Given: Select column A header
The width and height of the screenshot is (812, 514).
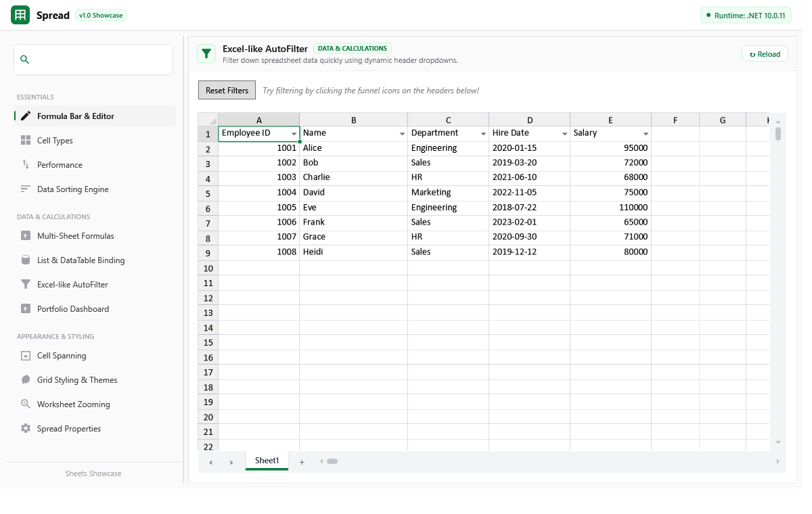Looking at the screenshot, I should [x=259, y=120].
